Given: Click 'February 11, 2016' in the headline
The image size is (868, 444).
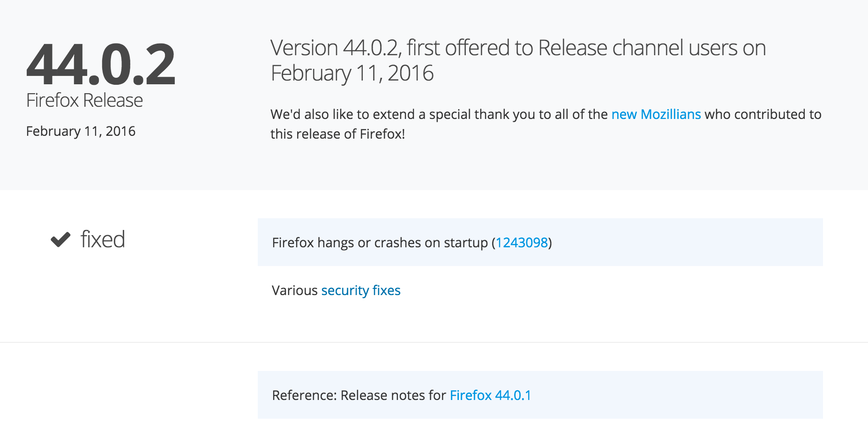Looking at the screenshot, I should click(x=352, y=74).
